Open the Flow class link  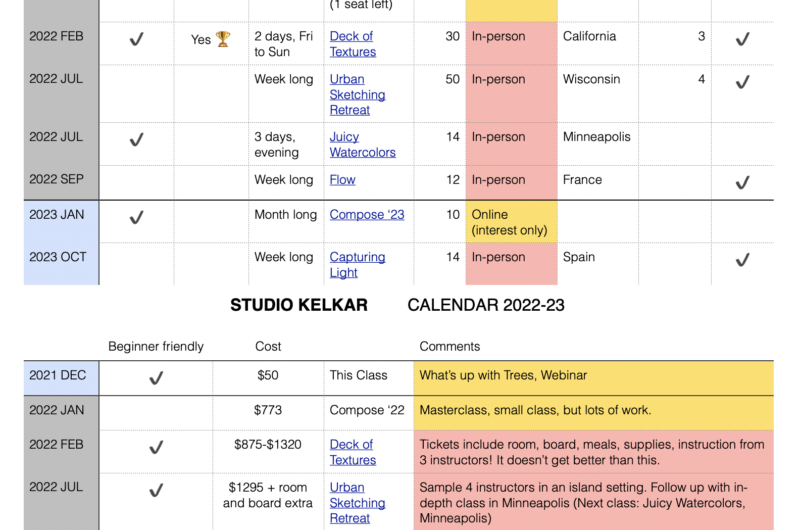point(342,180)
